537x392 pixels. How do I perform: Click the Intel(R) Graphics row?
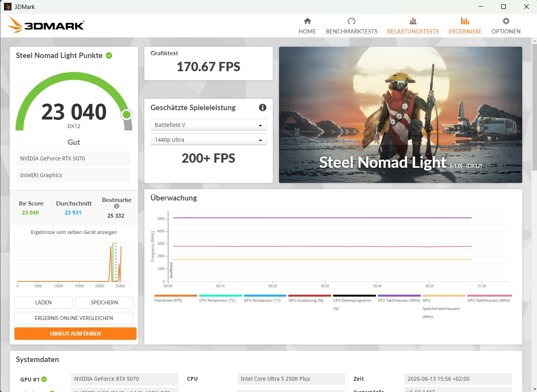(x=74, y=175)
